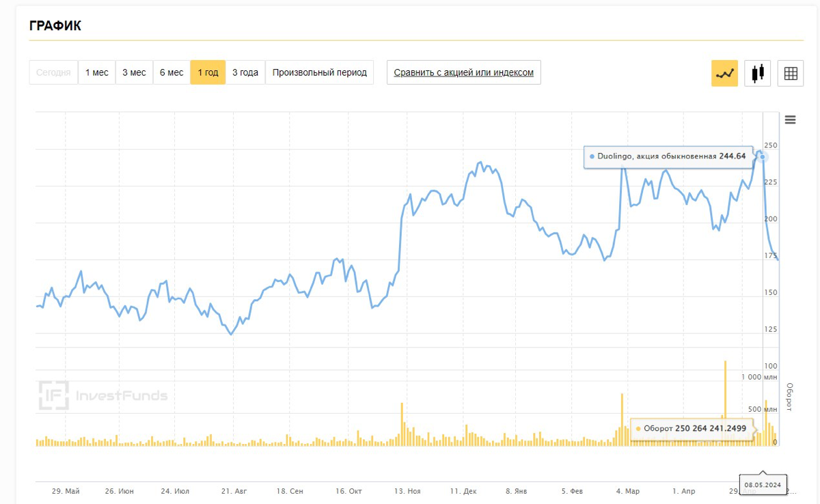Click the 125 price axis label

click(771, 330)
